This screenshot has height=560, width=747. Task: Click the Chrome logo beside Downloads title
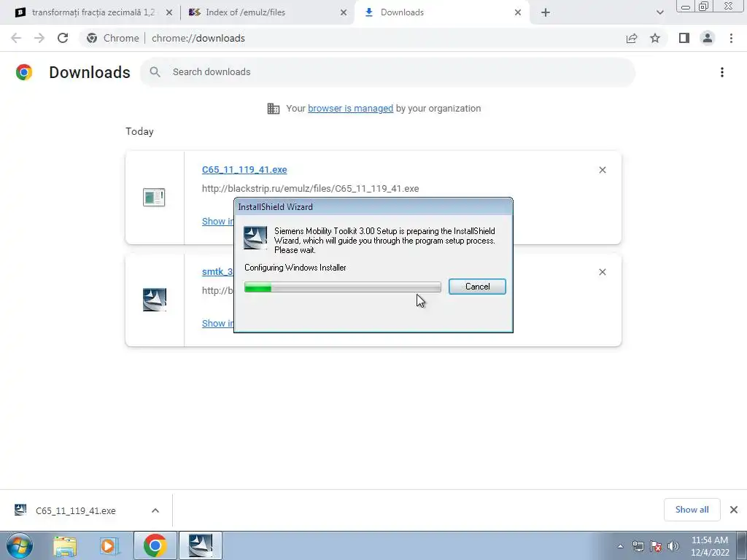click(x=24, y=72)
